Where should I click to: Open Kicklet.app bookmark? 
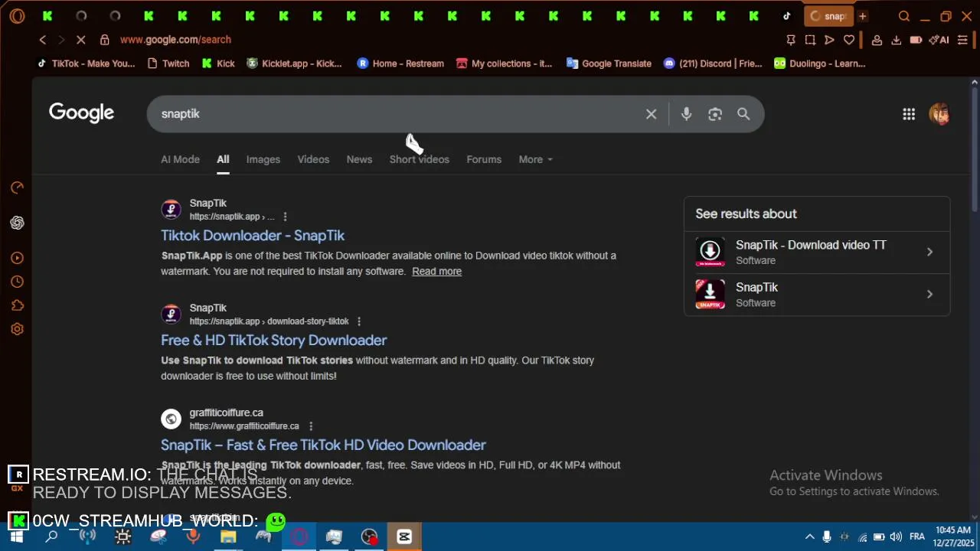click(294, 64)
